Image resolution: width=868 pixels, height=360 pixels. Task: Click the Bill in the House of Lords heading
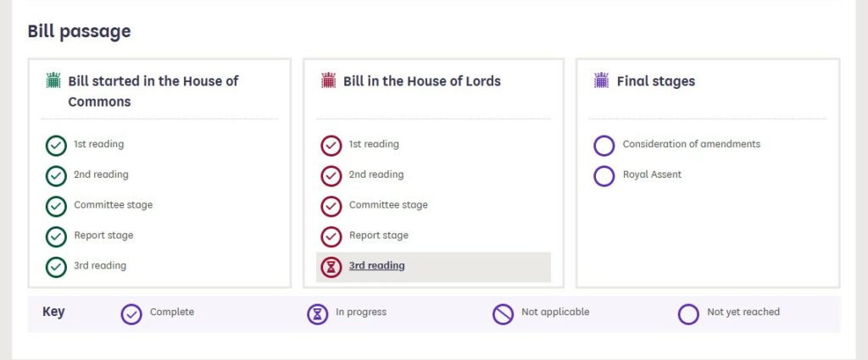(x=422, y=80)
